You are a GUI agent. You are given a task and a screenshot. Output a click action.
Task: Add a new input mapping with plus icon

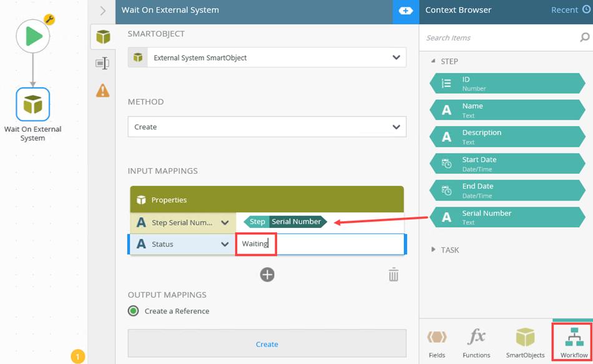[x=267, y=275]
